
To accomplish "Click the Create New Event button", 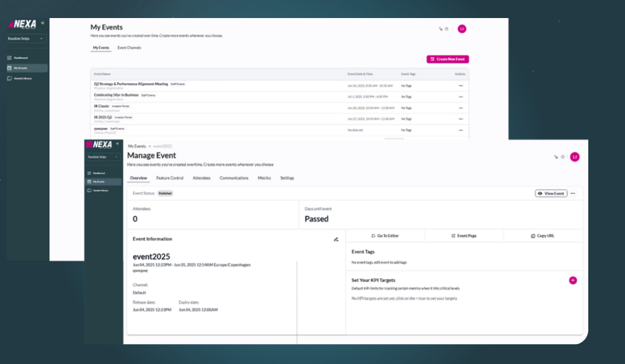I will 447,58.
